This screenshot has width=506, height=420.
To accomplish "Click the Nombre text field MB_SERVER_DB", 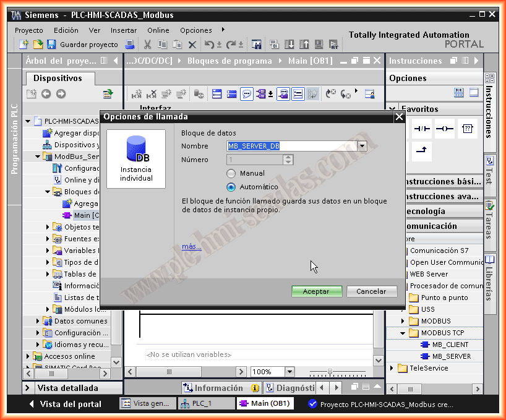I will (291, 146).
